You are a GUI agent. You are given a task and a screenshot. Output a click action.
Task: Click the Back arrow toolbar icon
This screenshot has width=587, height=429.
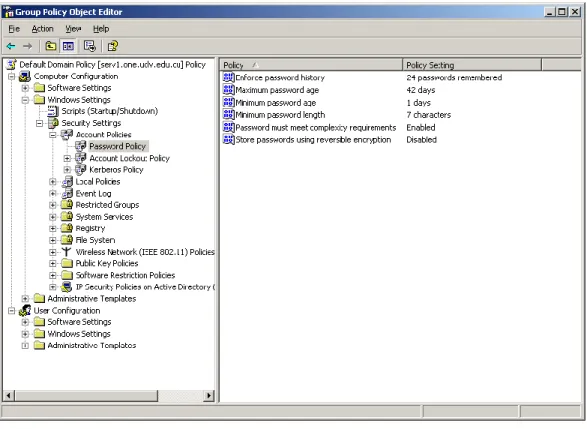(11, 46)
